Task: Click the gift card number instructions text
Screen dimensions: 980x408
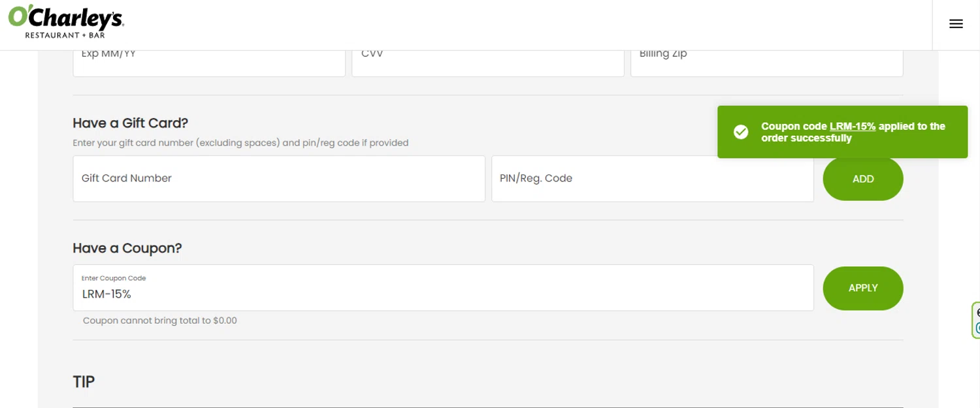Action: click(240, 143)
